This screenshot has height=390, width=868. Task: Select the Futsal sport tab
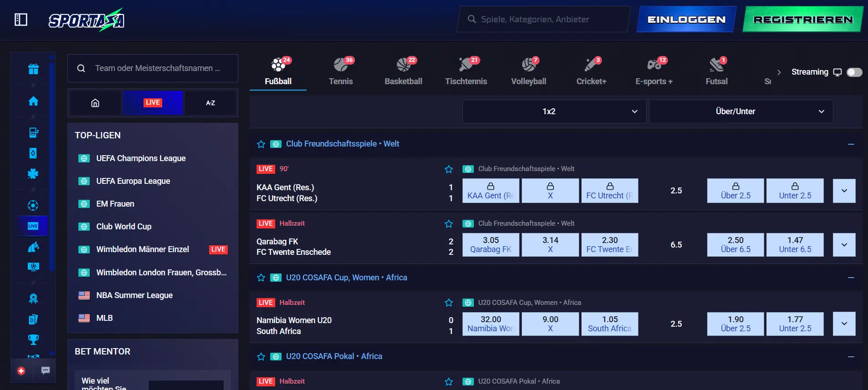(717, 71)
